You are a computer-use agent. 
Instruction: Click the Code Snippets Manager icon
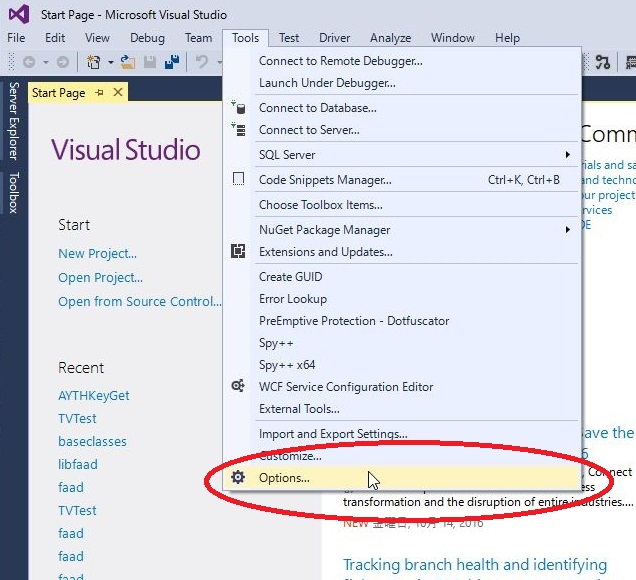point(238,179)
